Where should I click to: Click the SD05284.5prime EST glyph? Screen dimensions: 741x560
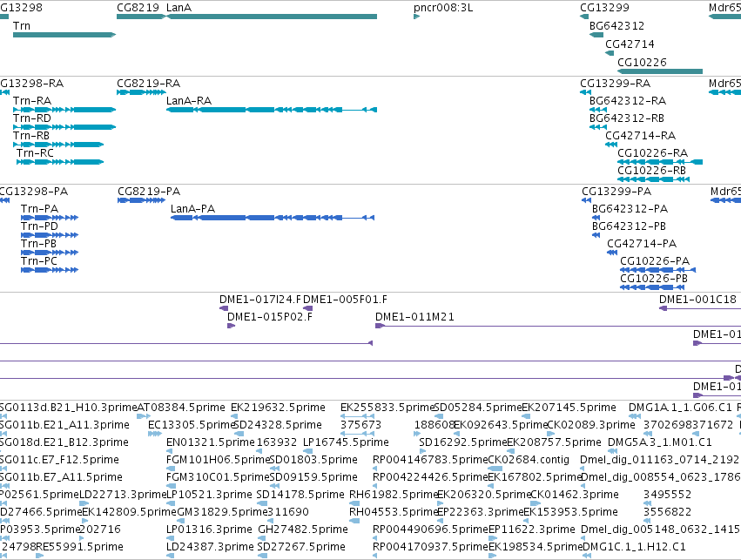click(x=439, y=416)
